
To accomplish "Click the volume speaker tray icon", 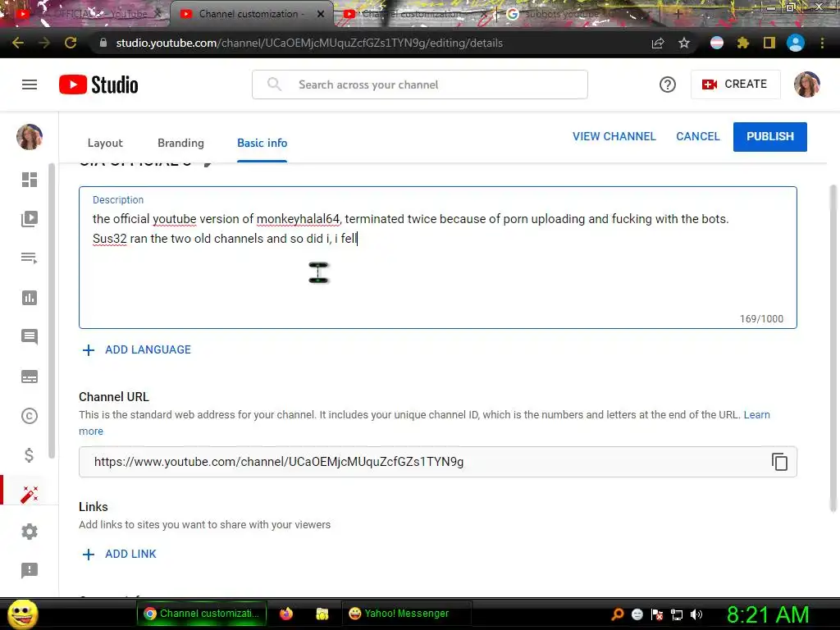I will (x=696, y=614).
